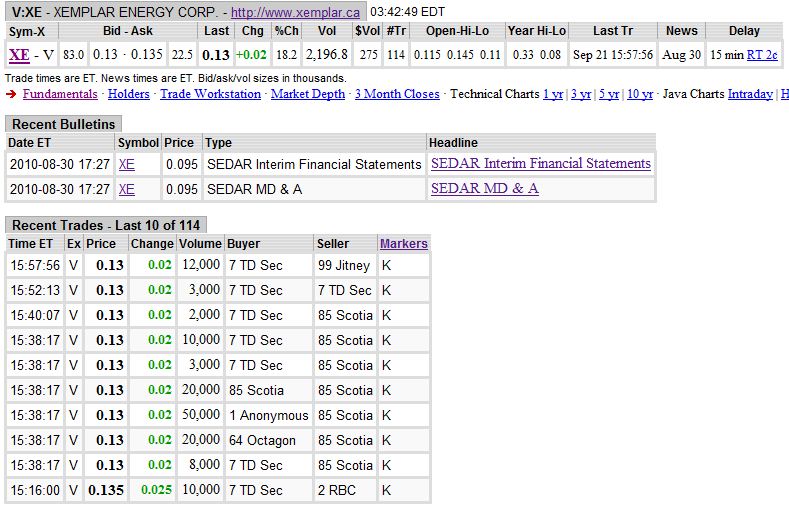Select the News date Aug 30
This screenshot has width=789, height=511.
[681, 54]
